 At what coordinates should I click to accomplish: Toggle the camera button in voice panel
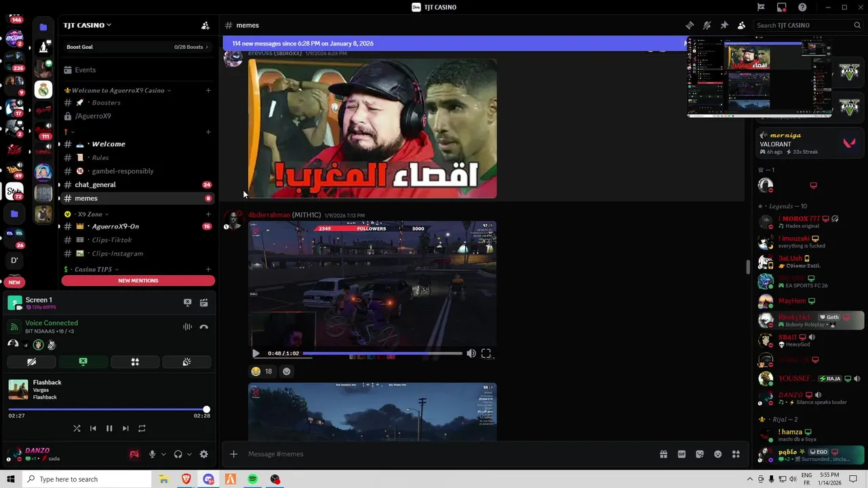click(31, 362)
